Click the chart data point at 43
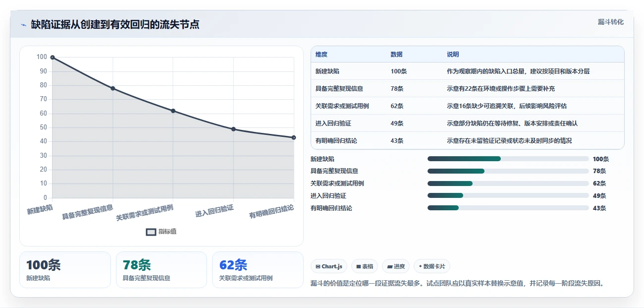 tap(294, 137)
